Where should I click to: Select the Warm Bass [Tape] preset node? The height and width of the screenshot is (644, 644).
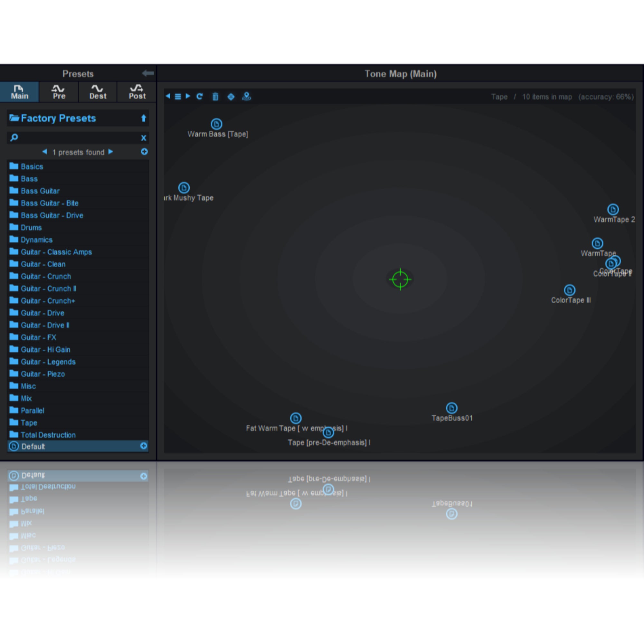[216, 124]
